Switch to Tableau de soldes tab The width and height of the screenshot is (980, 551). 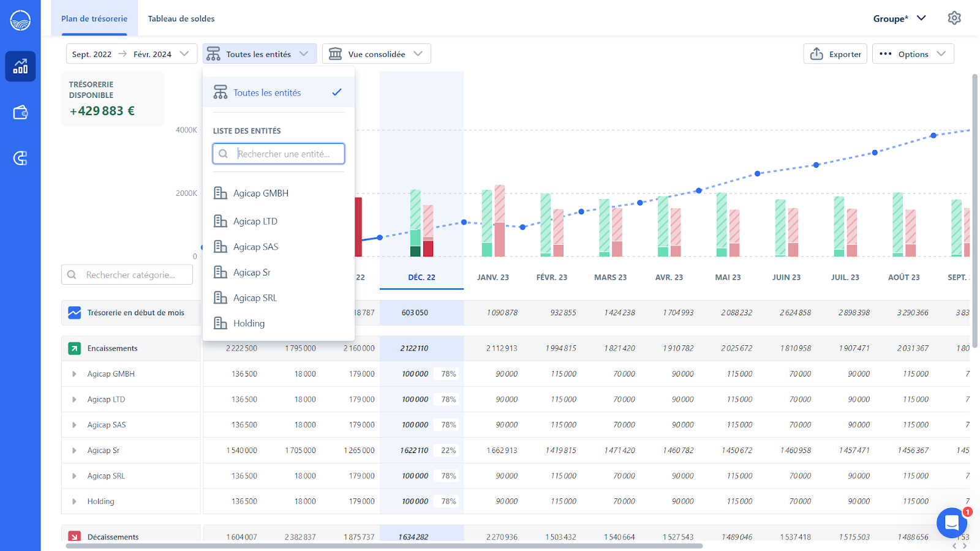click(181, 18)
